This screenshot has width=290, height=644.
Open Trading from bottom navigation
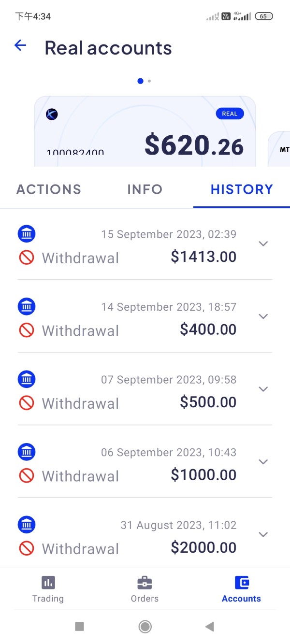pyautogui.click(x=48, y=589)
